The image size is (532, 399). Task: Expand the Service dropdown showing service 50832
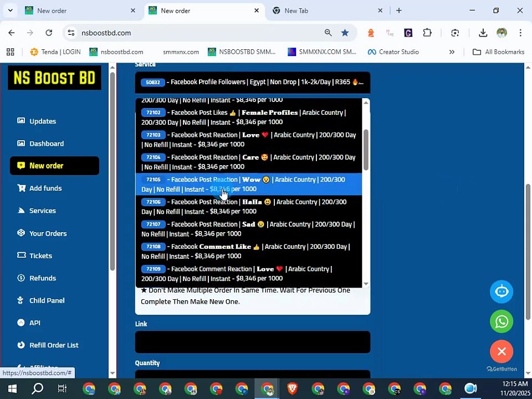253,82
